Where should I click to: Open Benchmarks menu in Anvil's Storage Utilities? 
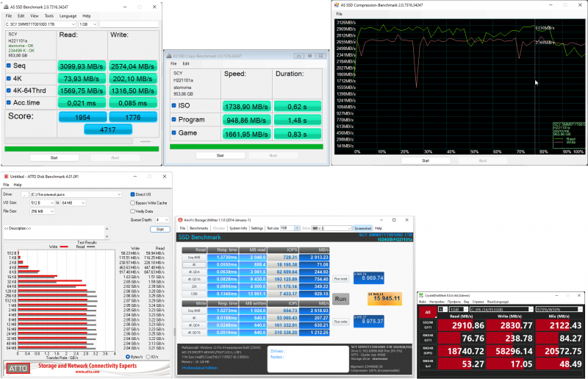[x=198, y=228]
